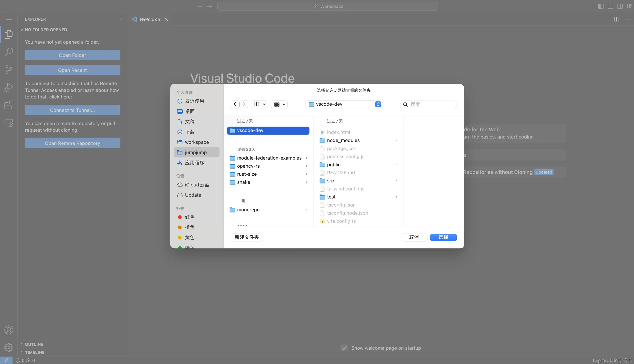The image size is (634, 364).
Task: Open the Run and Debug view
Action: pyautogui.click(x=9, y=88)
